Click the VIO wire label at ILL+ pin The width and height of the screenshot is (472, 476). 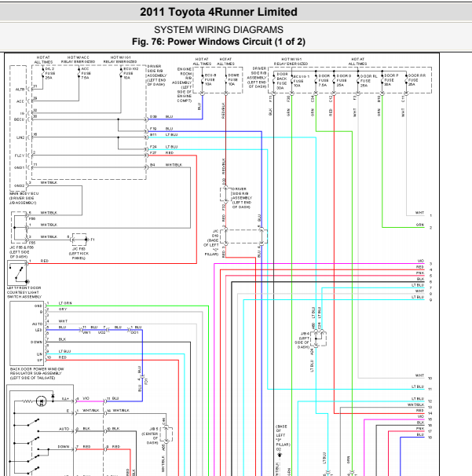click(86, 398)
